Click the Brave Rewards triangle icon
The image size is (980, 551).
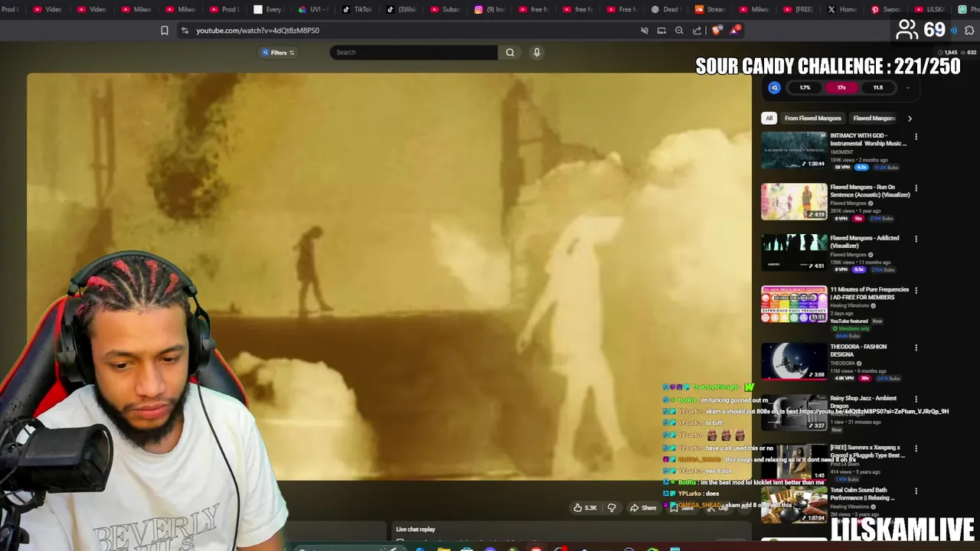[735, 31]
